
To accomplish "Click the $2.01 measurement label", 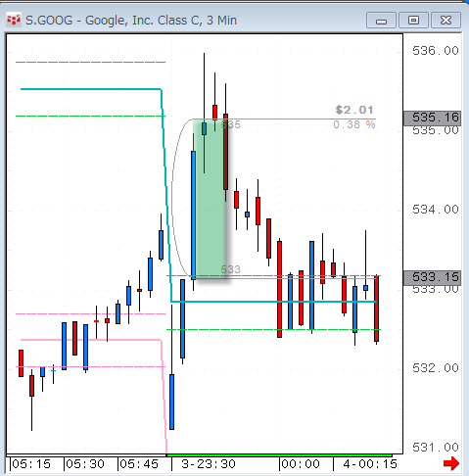I will click(354, 110).
